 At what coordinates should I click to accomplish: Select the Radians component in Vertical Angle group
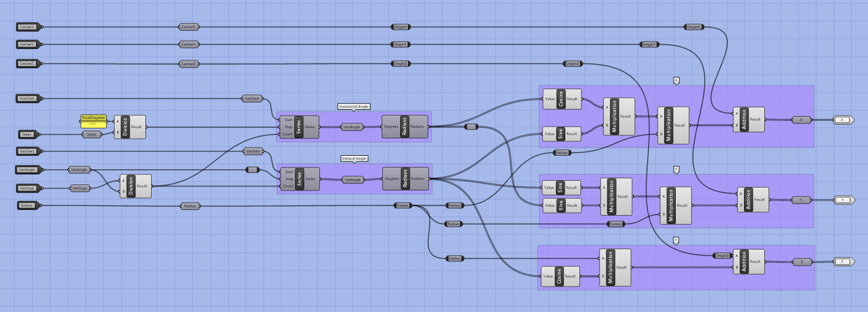pyautogui.click(x=405, y=179)
